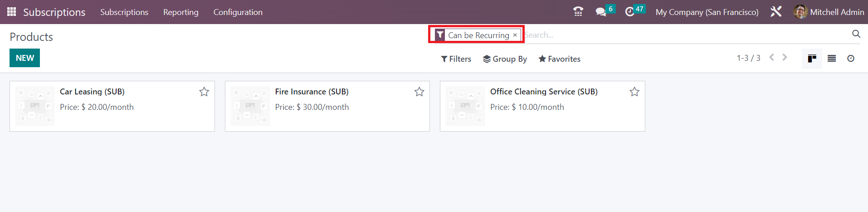Favorite the Fire Insurance (SUB) star

[419, 92]
